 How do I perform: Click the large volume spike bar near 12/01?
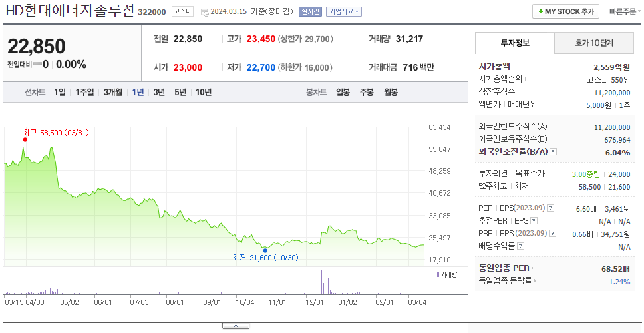321,282
